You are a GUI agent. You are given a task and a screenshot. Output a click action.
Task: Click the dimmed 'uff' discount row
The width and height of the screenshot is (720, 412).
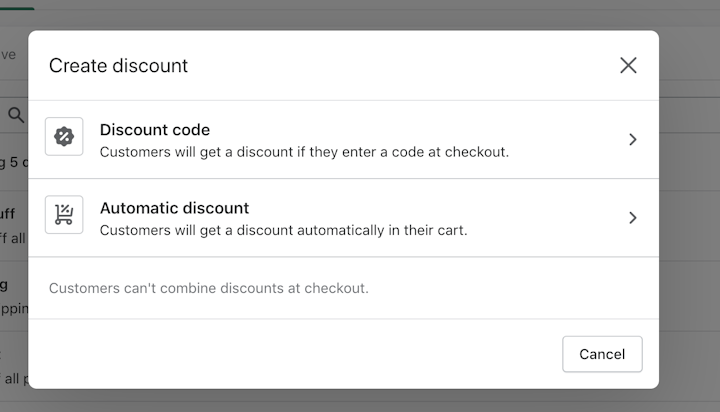14,226
